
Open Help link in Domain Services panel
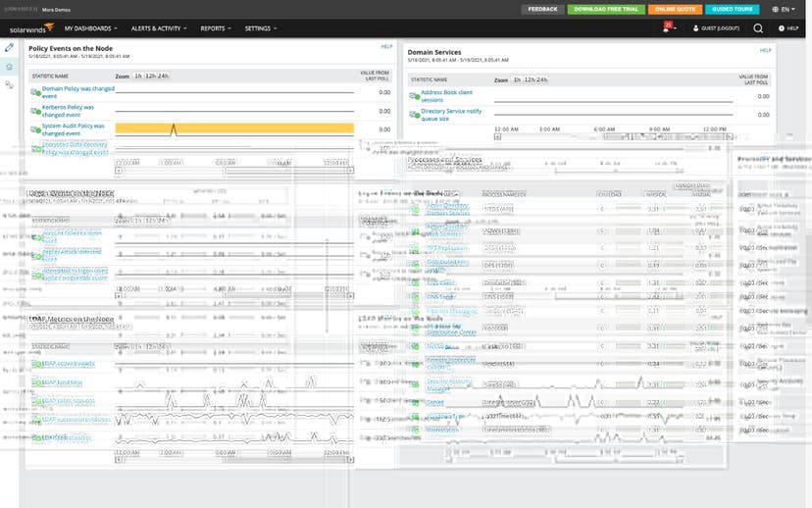[x=765, y=50]
